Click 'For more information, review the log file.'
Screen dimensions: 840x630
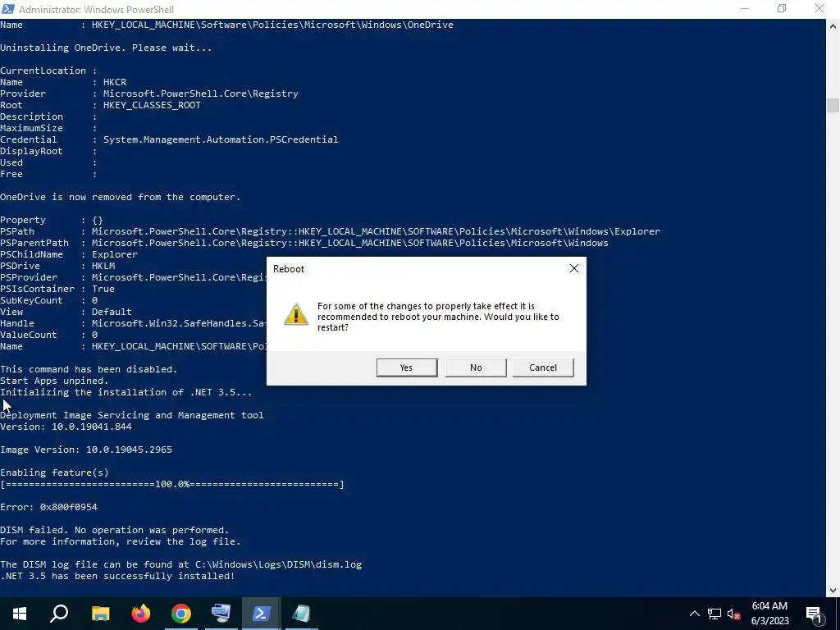[x=120, y=541]
